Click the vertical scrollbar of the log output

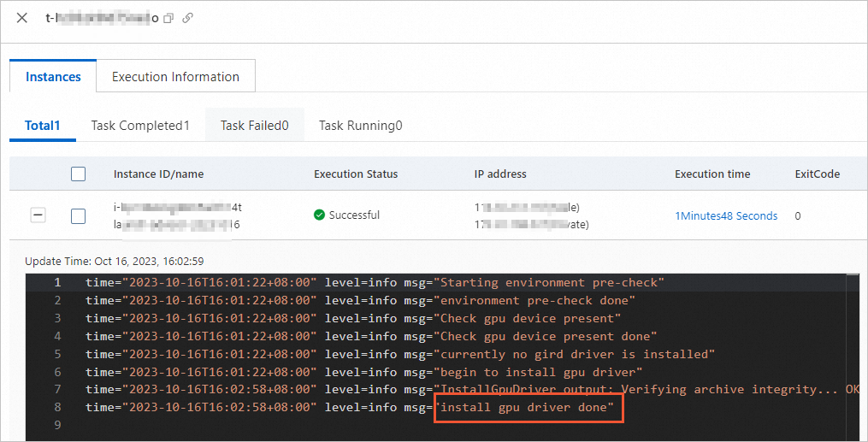(852, 357)
